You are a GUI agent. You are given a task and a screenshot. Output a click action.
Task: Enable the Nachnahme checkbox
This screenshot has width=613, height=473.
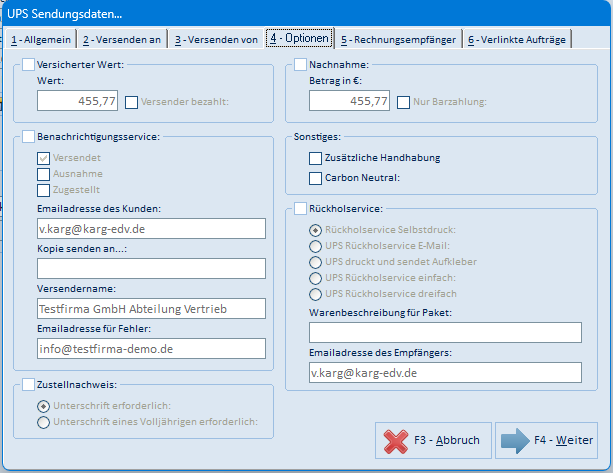pyautogui.click(x=300, y=64)
